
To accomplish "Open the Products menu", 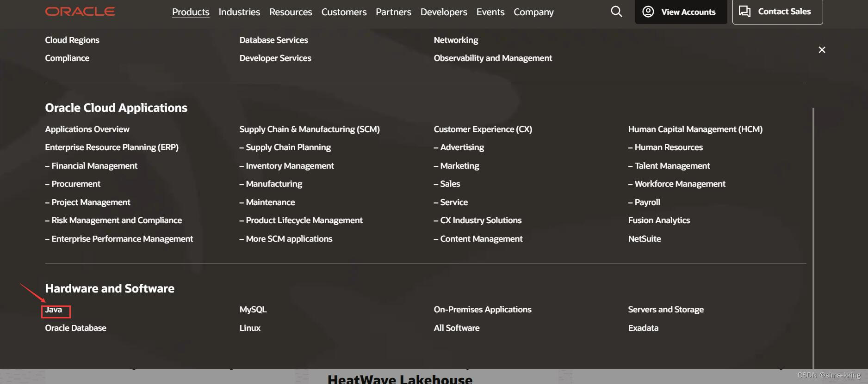I will 191,12.
